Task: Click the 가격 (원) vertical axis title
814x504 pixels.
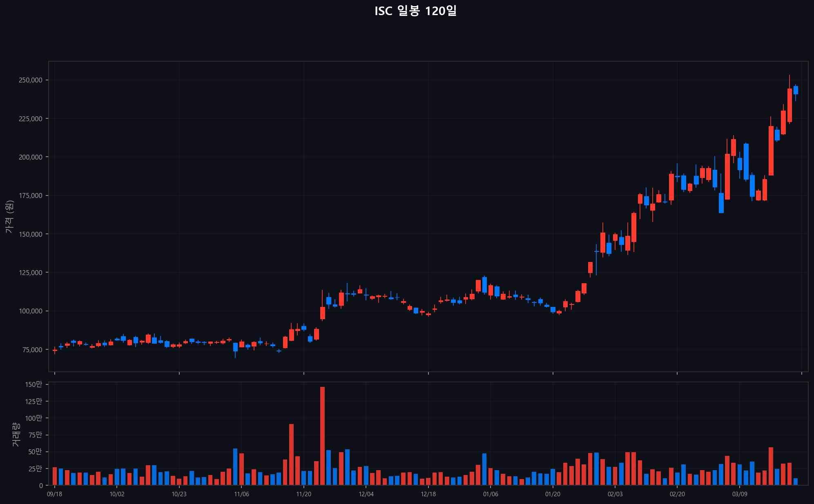Action: tap(10, 217)
